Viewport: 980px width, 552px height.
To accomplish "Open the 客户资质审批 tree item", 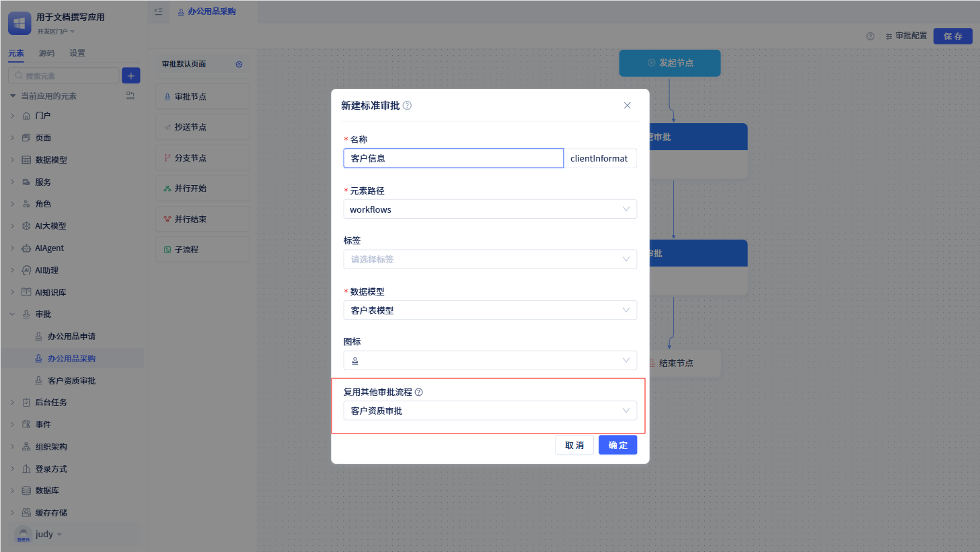I will (x=72, y=381).
